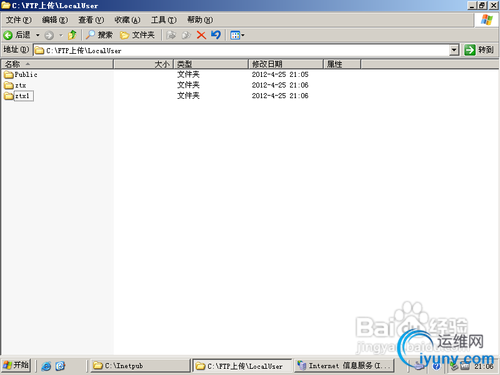
Task: Click the Public folder name text
Action: pos(26,75)
